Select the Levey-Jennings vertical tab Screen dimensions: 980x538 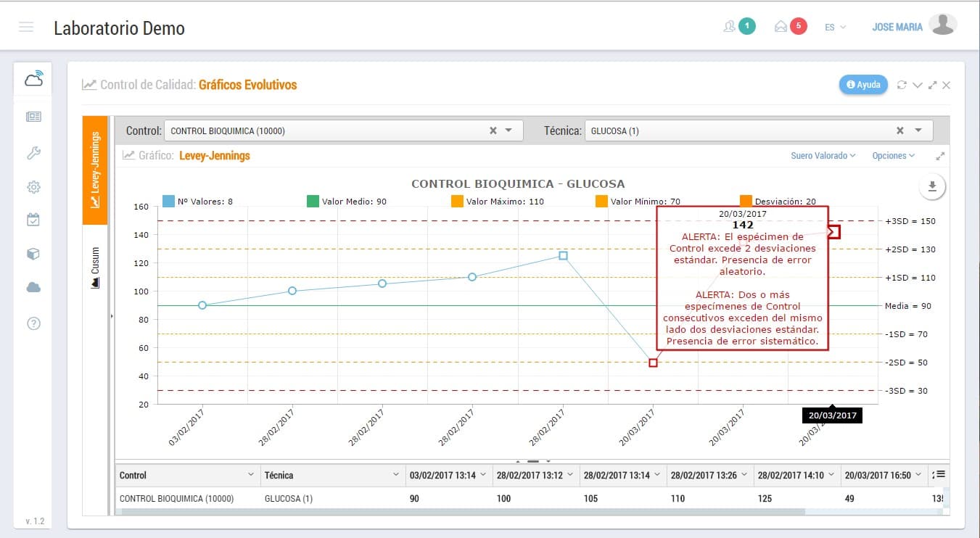[x=95, y=170]
